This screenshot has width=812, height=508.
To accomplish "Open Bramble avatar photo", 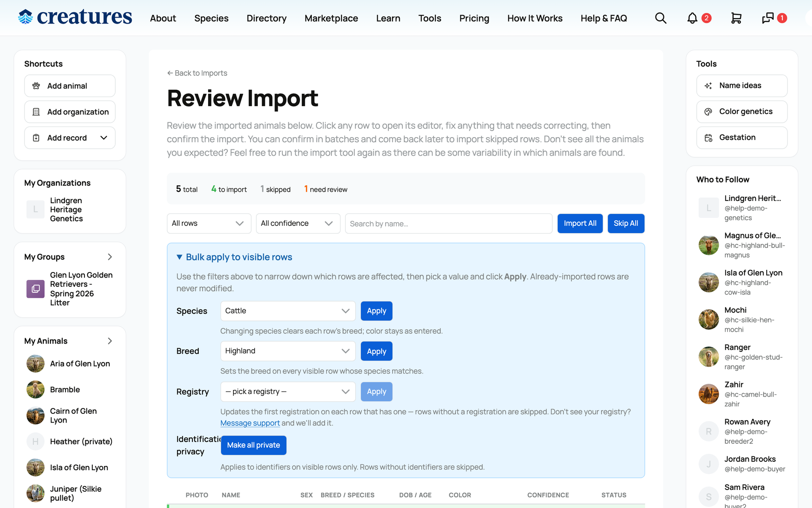I will tap(36, 389).
